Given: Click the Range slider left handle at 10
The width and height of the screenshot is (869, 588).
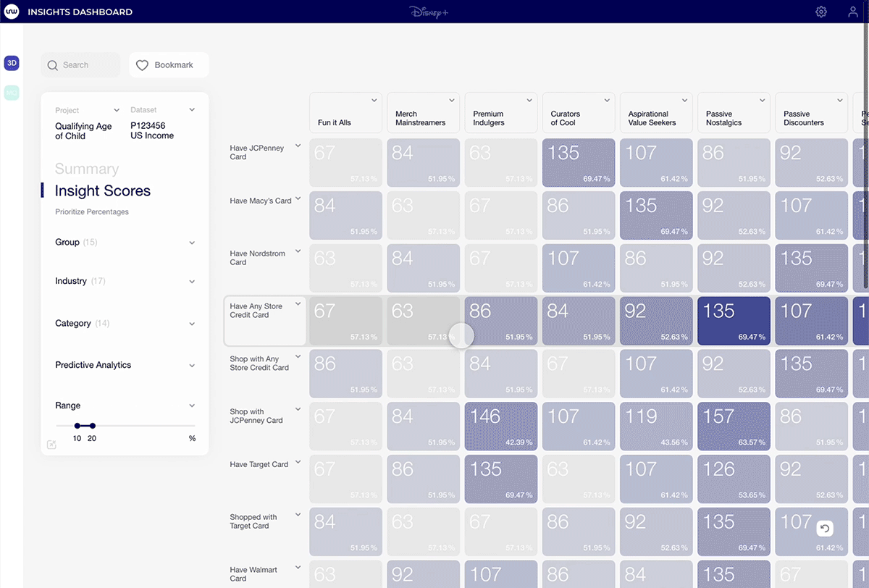Looking at the screenshot, I should pos(77,426).
